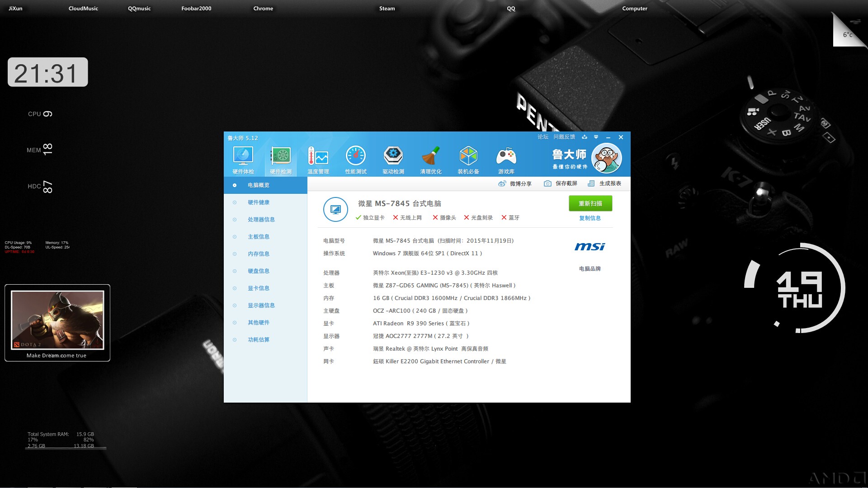
Task: Open the 问题反馈 feedback link
Action: pos(565,137)
